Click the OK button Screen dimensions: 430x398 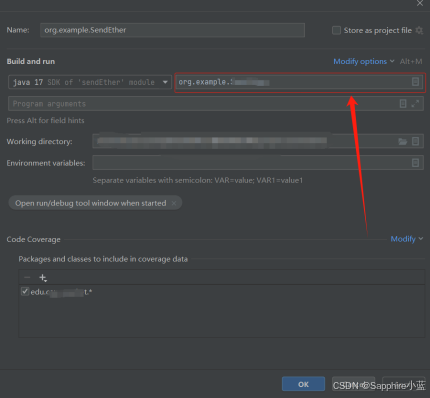(x=303, y=384)
